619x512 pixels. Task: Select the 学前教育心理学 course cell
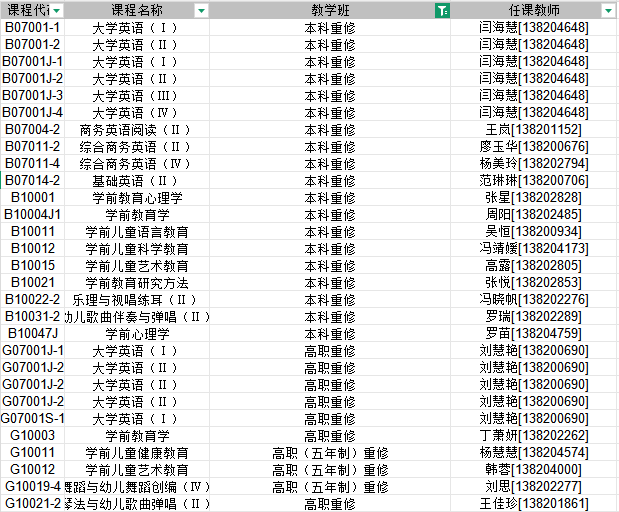[x=136, y=198]
